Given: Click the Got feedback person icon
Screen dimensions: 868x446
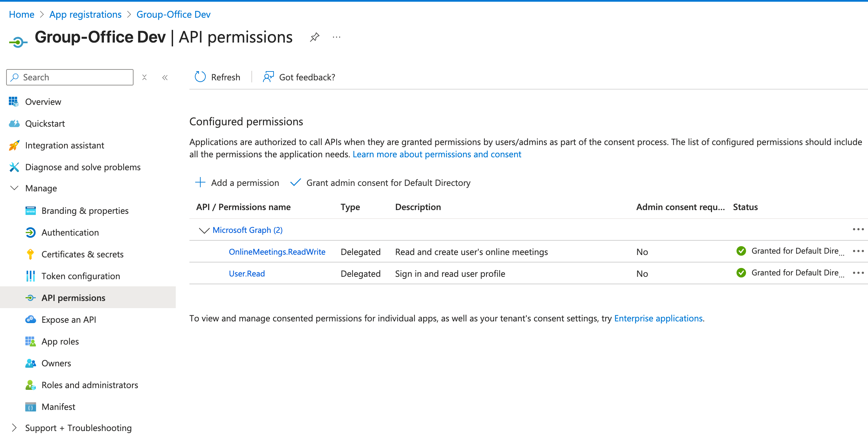Looking at the screenshot, I should click(268, 77).
